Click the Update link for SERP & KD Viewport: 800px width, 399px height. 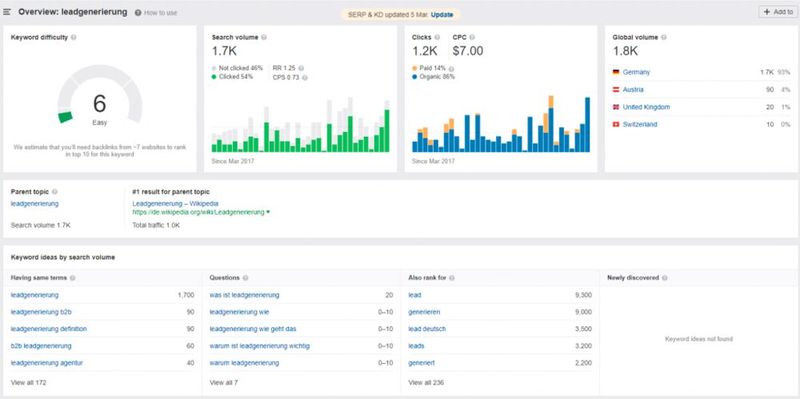click(x=442, y=15)
